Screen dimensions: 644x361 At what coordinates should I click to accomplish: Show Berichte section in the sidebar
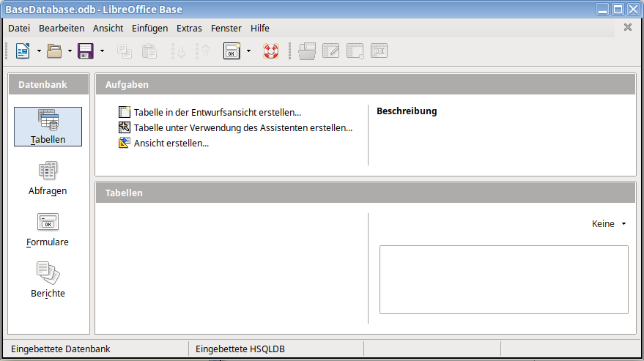[48, 281]
